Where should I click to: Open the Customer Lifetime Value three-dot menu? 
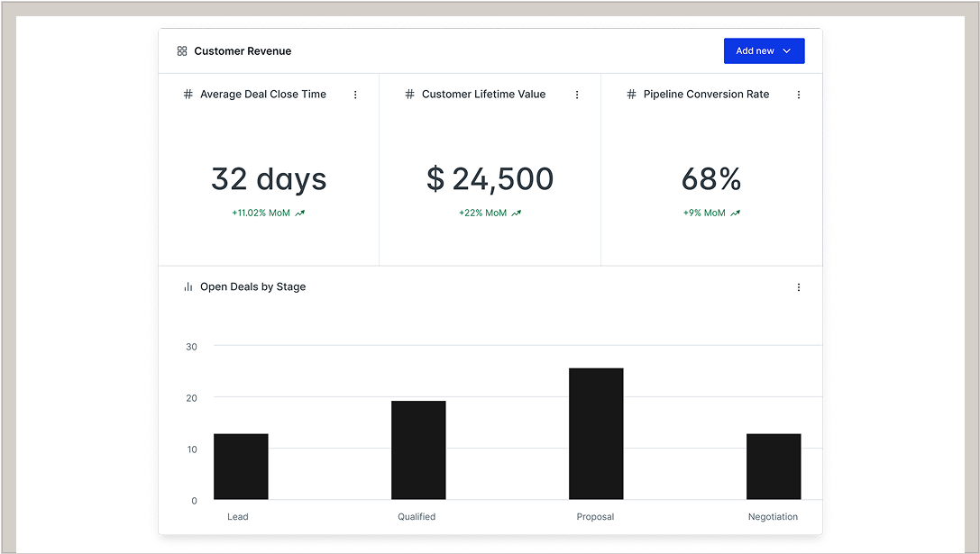click(x=577, y=95)
